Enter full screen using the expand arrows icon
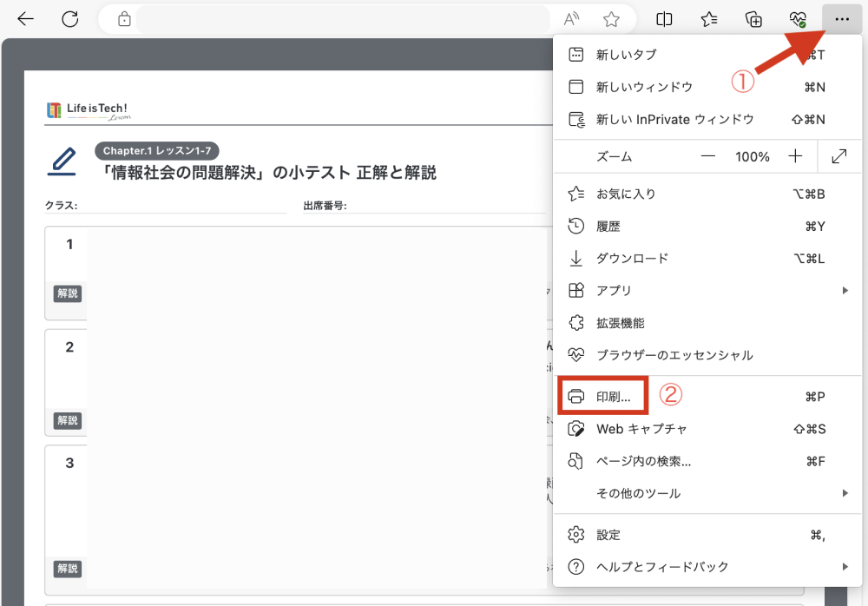This screenshot has width=868, height=606. (x=839, y=157)
